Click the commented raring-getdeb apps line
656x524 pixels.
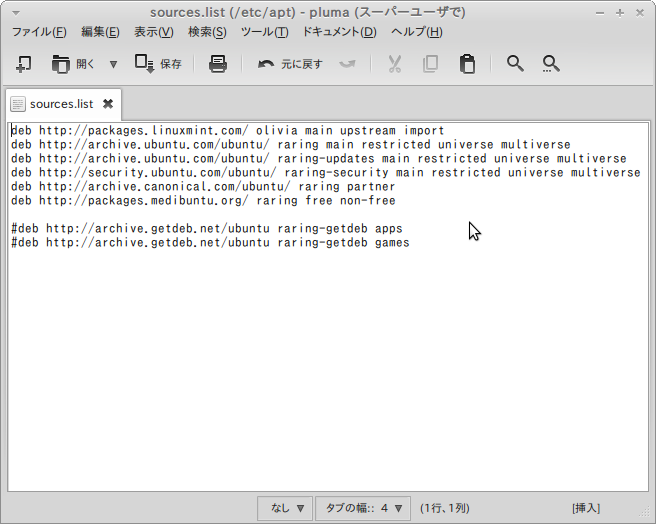(207, 229)
